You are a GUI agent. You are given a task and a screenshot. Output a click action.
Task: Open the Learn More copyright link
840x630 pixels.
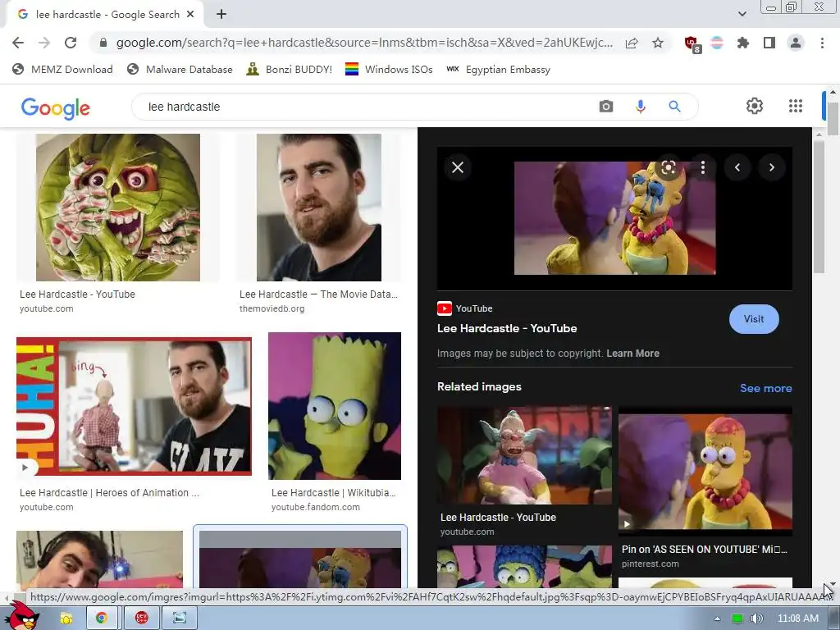point(632,354)
